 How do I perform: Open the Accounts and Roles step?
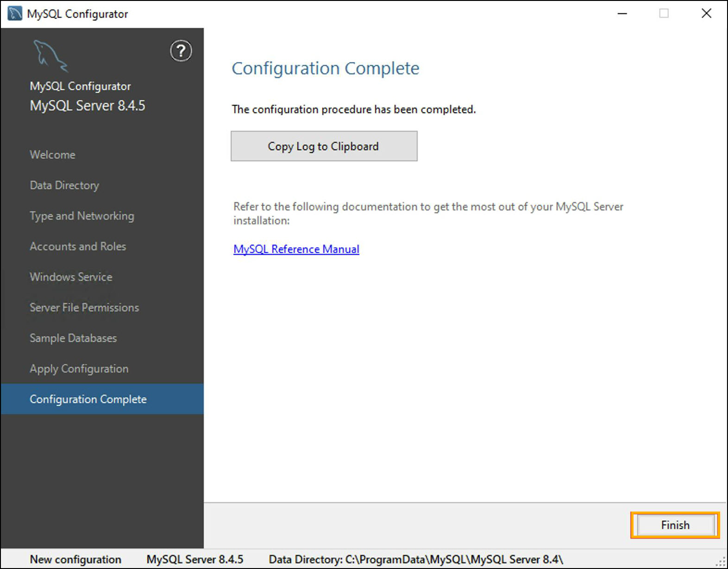[x=78, y=247]
